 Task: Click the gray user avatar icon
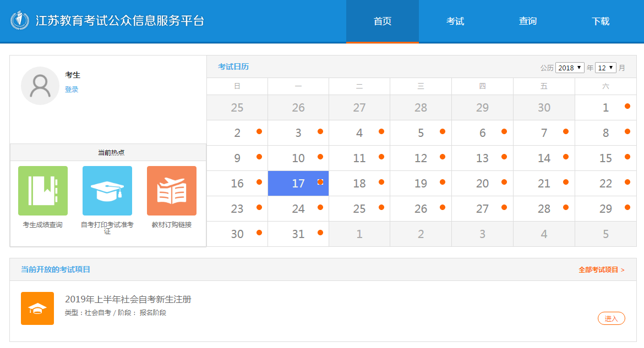40,86
